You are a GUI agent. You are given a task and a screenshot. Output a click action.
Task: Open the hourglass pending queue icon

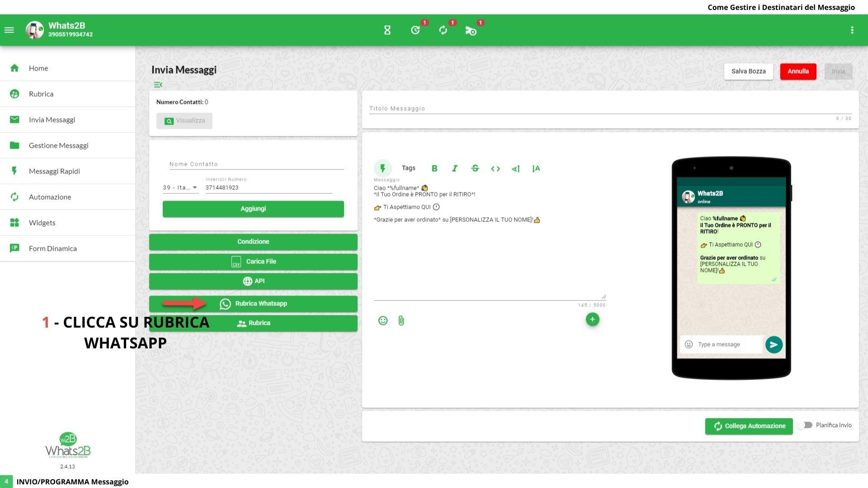pyautogui.click(x=387, y=30)
